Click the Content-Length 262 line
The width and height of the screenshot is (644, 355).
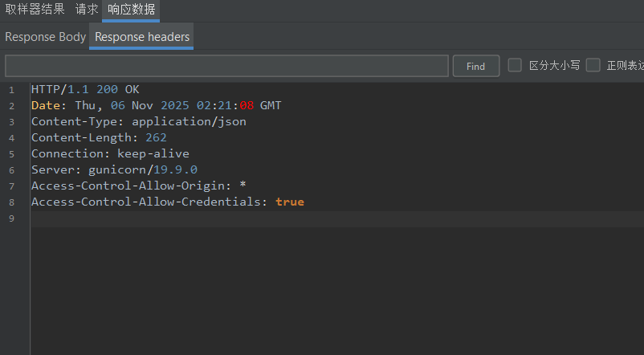point(99,137)
